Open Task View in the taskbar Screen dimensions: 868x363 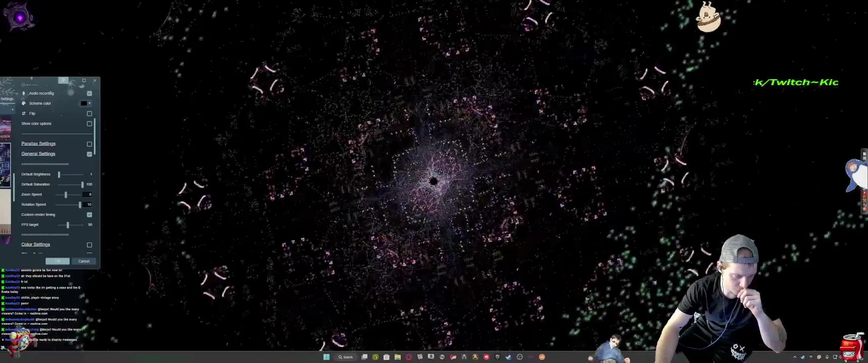point(364,357)
